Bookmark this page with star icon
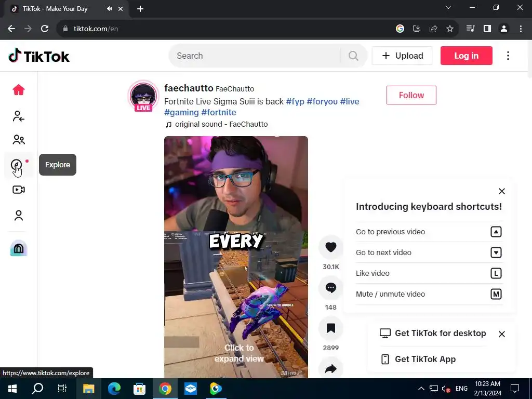This screenshot has height=399, width=532. coord(450,29)
